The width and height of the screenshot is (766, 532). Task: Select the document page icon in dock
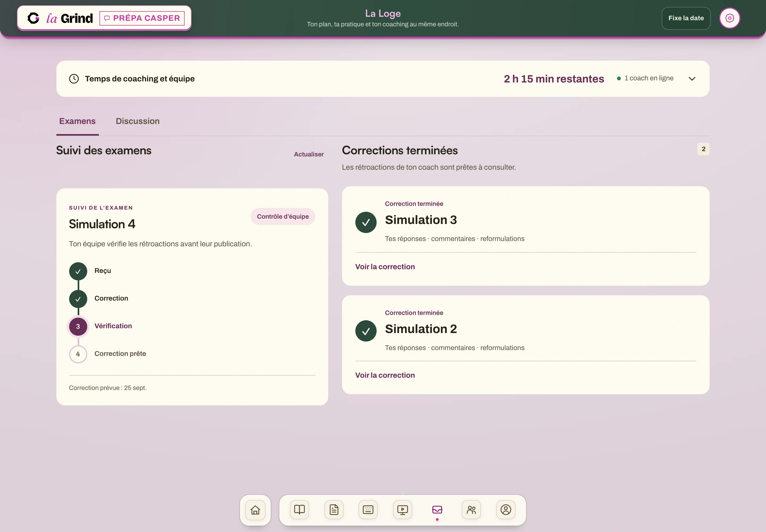click(x=334, y=510)
